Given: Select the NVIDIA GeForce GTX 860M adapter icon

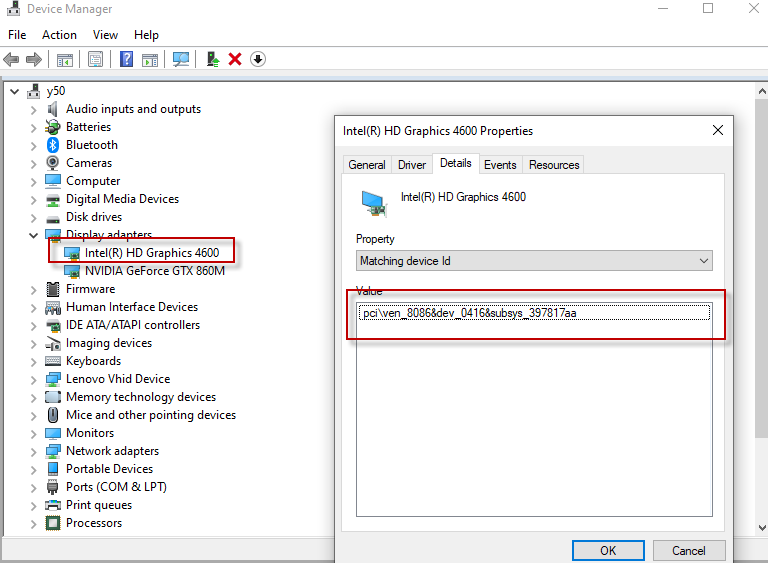Looking at the screenshot, I should 72,271.
